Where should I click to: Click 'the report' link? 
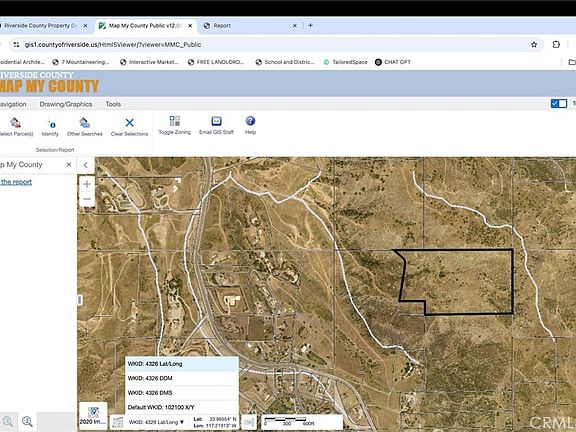[16, 182]
